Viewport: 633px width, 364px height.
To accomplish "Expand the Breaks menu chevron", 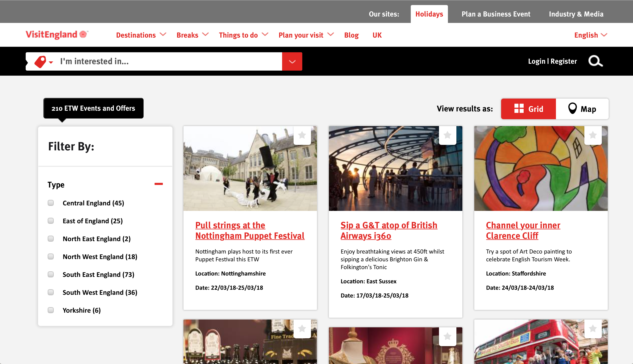I will (205, 34).
